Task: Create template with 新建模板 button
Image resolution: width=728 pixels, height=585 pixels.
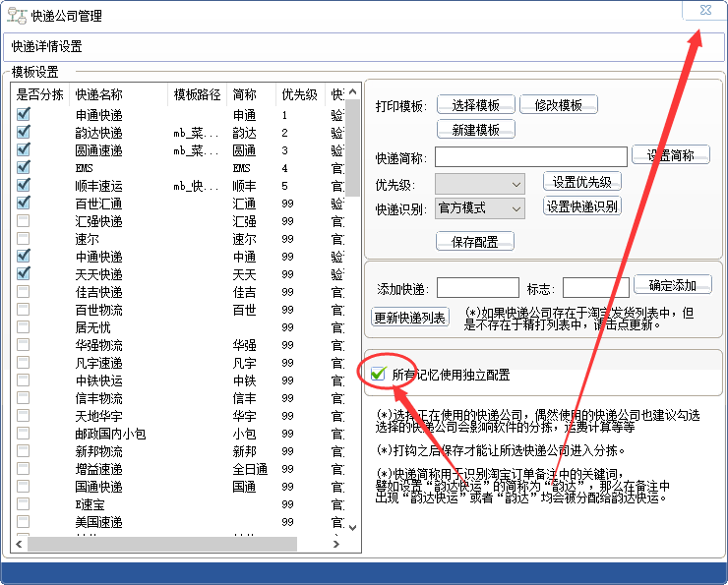Action: [x=475, y=130]
